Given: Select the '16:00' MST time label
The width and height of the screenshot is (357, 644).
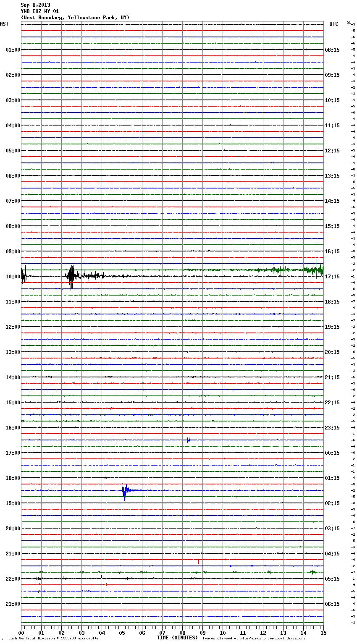Looking at the screenshot, I should click(13, 428).
